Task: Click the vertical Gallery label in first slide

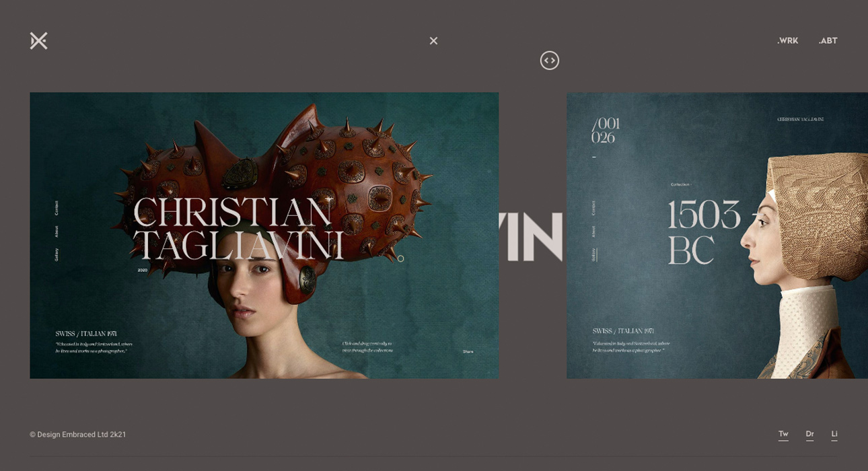Action: (x=57, y=254)
